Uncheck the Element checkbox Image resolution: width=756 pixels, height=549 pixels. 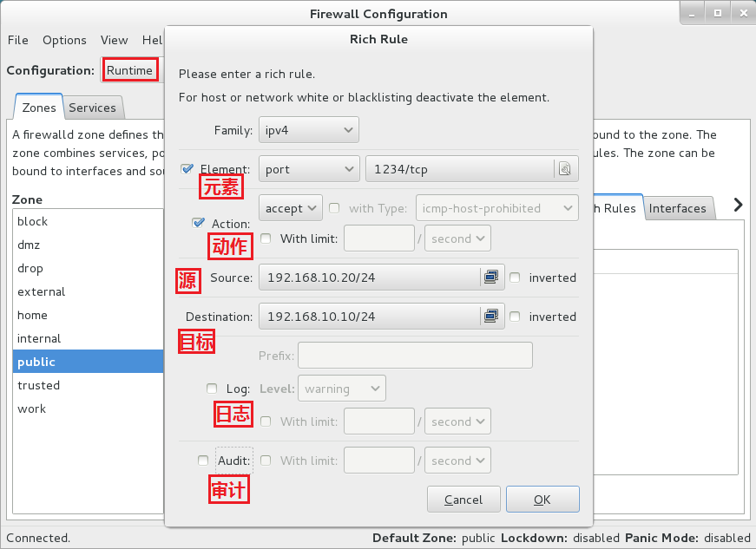[187, 169]
